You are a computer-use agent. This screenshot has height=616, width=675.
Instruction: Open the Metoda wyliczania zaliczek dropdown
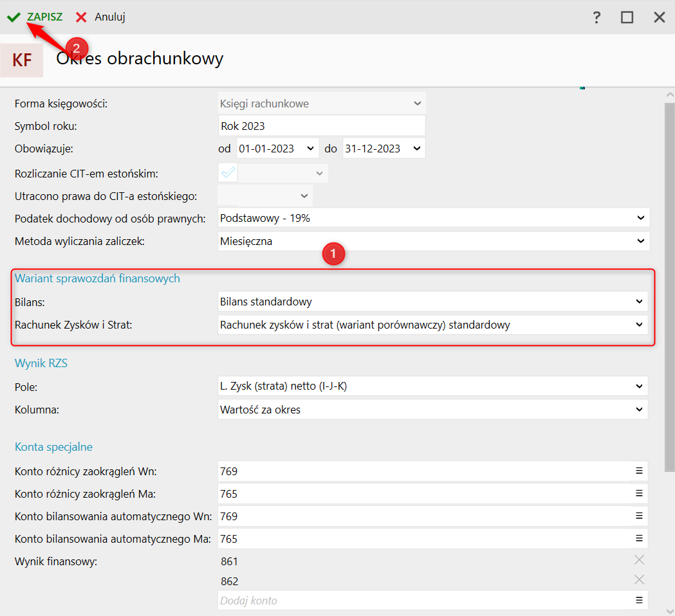point(434,241)
